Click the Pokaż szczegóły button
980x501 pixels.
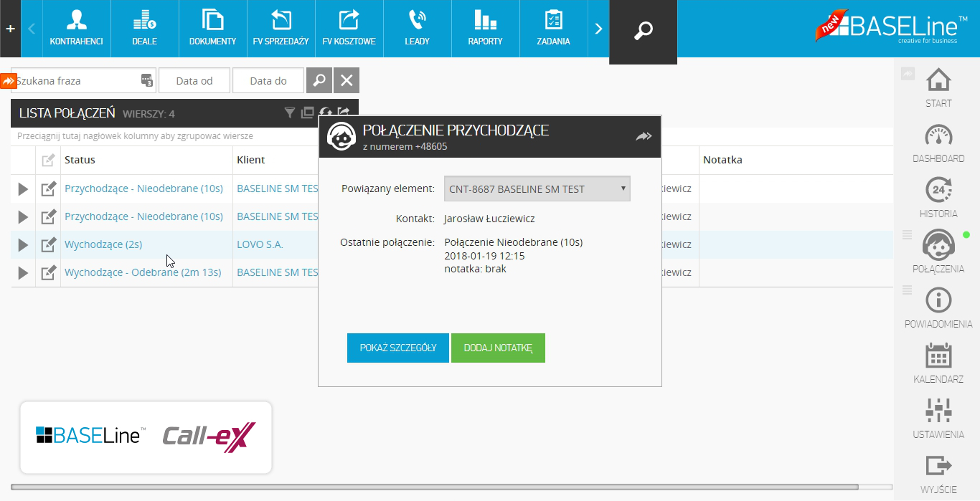[x=397, y=348]
